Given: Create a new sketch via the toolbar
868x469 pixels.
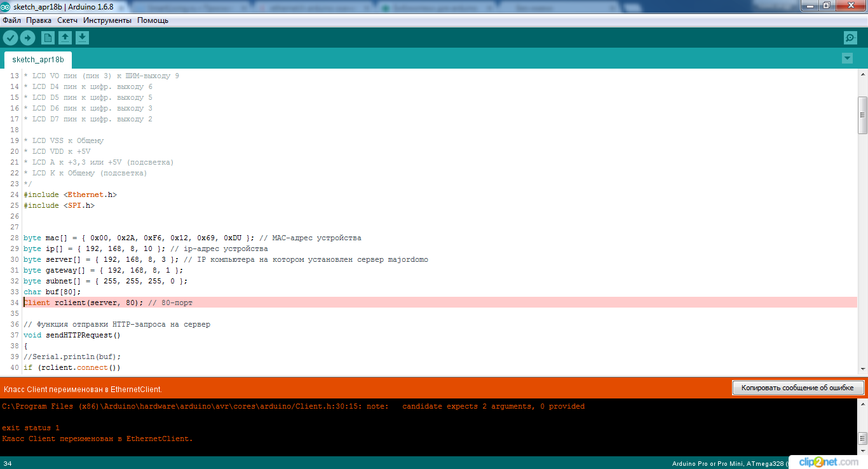Looking at the screenshot, I should coord(48,38).
